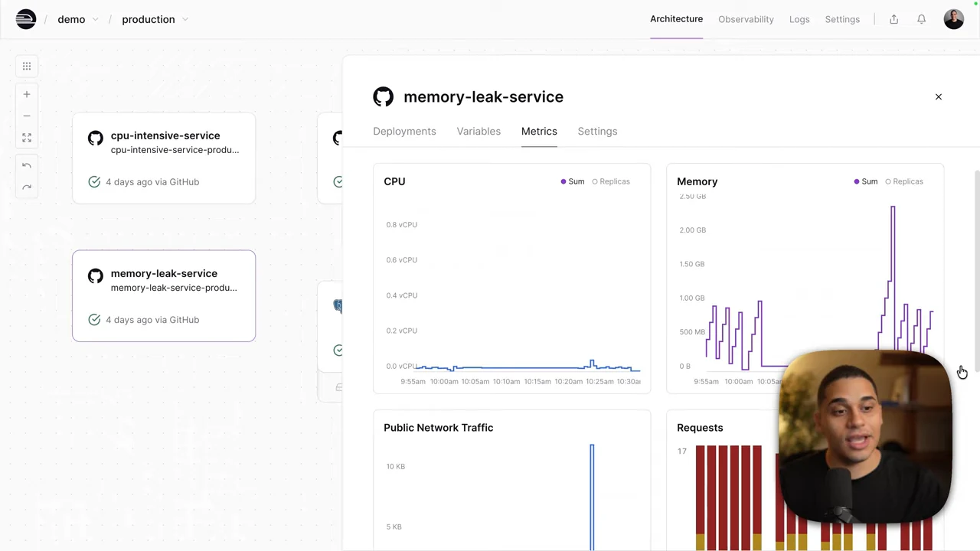
Task: Click the deploy status check on memory-leak-service card
Action: [94, 319]
